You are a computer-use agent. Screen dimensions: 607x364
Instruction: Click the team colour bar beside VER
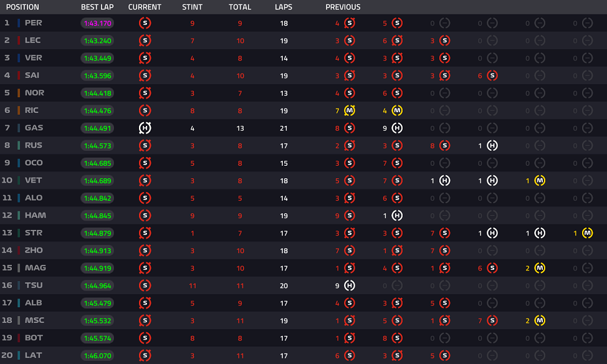[x=19, y=58]
